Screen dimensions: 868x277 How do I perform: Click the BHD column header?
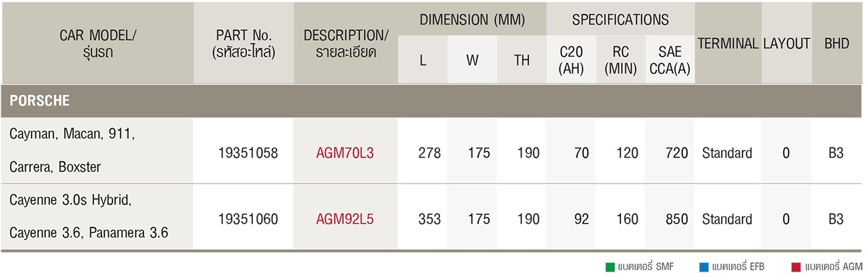coord(837,43)
